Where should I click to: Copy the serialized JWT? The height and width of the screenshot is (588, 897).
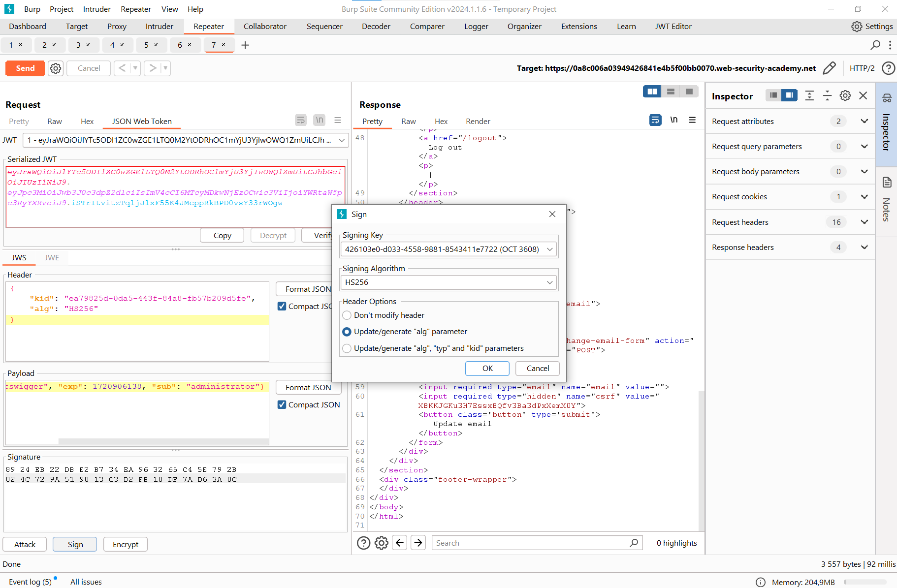[222, 236]
